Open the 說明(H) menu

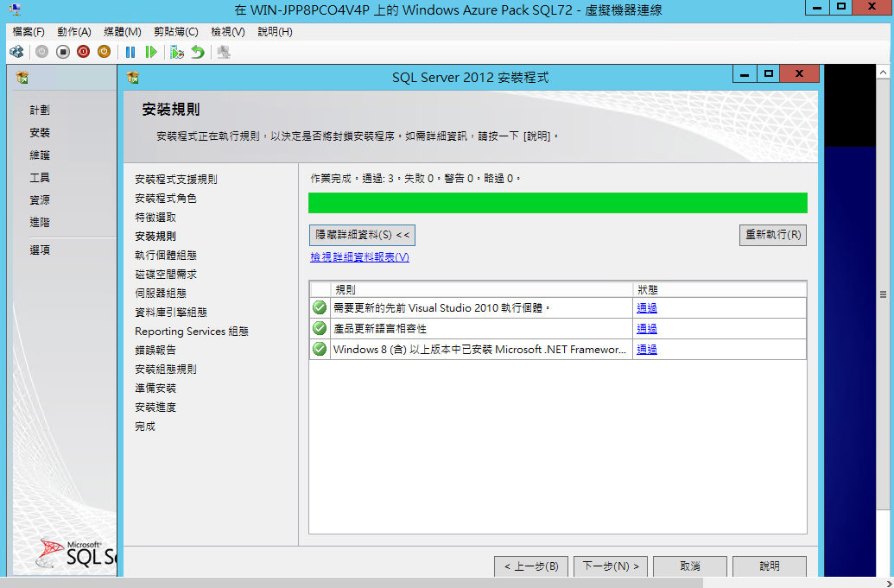(275, 32)
